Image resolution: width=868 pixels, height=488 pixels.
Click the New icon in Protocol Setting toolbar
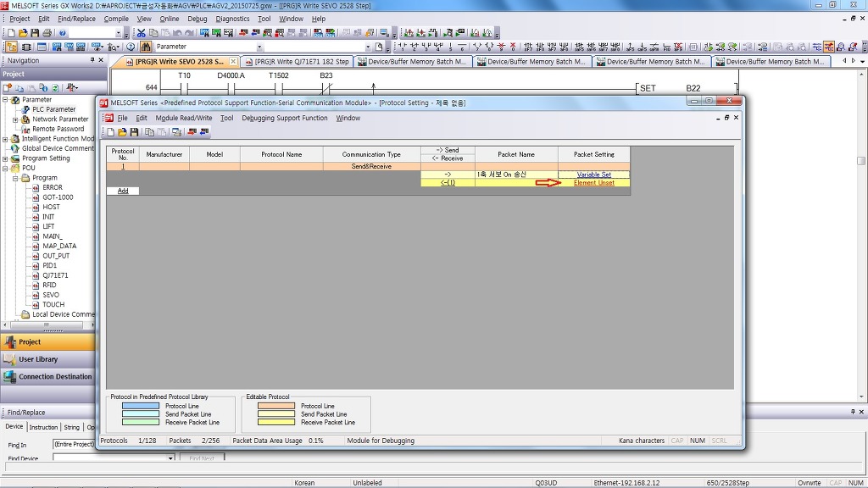[111, 132]
